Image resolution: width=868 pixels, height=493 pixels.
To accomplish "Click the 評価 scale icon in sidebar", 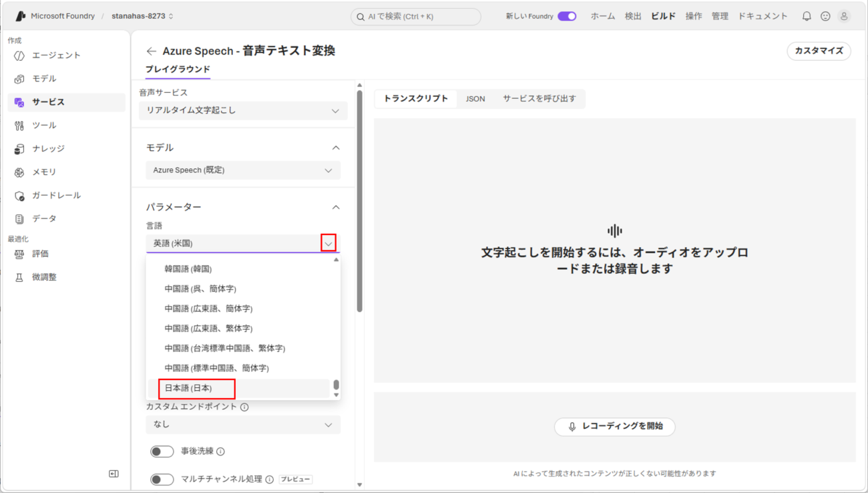I will (19, 254).
